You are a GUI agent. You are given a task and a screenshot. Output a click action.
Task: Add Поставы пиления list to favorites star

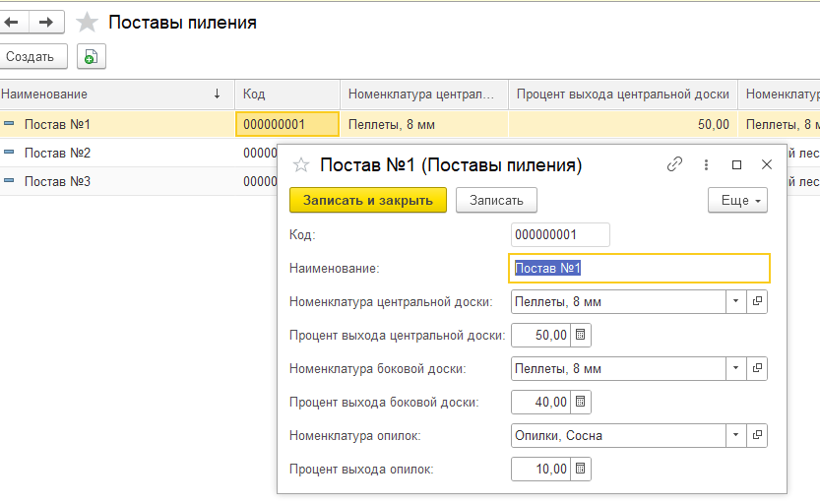click(88, 23)
